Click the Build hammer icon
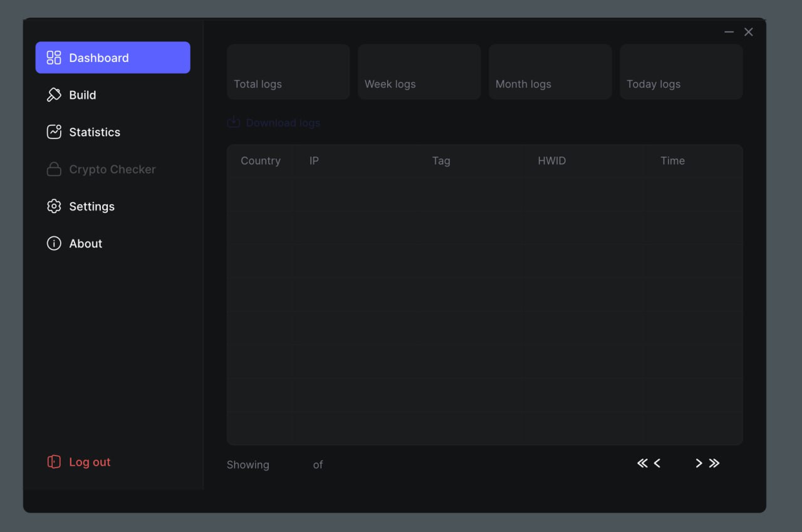This screenshot has width=802, height=532. (x=54, y=95)
